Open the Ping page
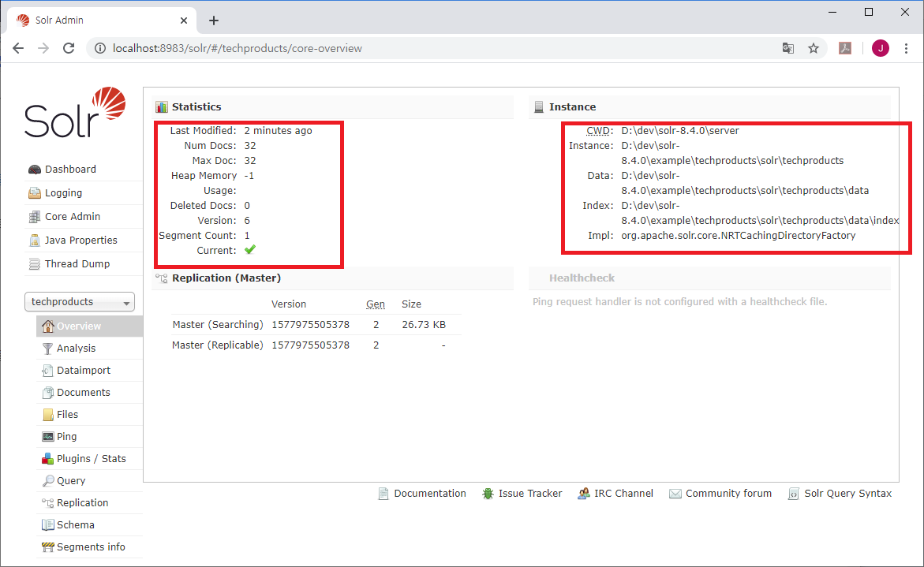Viewport: 924px width, 567px height. pyautogui.click(x=66, y=436)
